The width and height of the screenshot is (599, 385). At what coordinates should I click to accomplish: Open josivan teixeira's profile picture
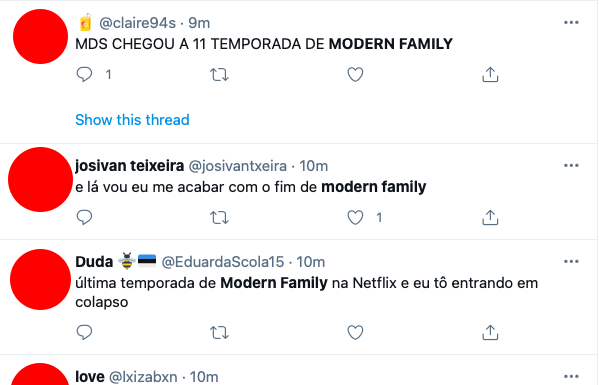tap(40, 180)
